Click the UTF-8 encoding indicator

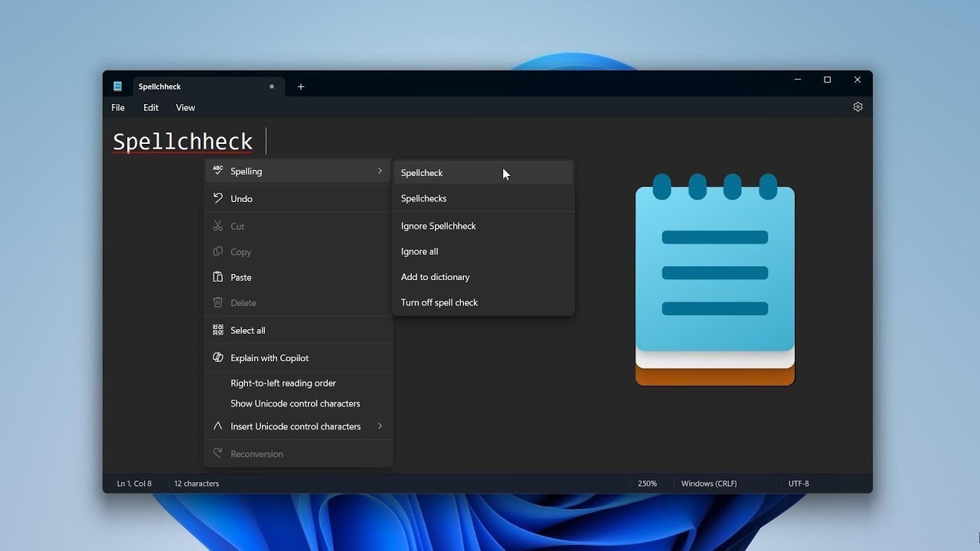799,484
